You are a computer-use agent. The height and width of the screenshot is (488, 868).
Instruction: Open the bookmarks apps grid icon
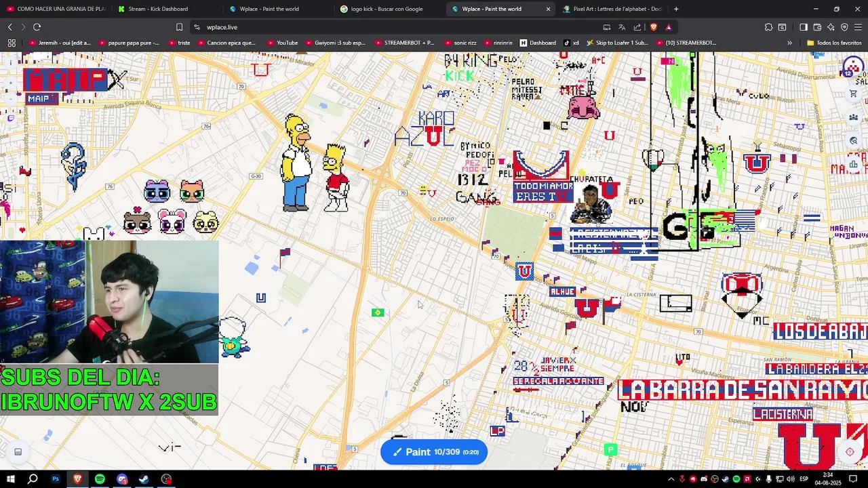pyautogui.click(x=12, y=43)
